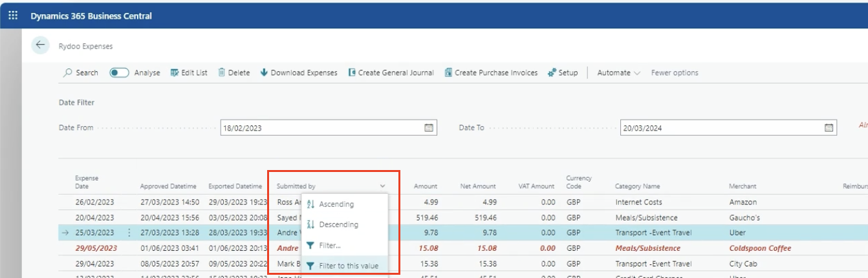
Task: Click Download Expenses
Action: (x=299, y=72)
